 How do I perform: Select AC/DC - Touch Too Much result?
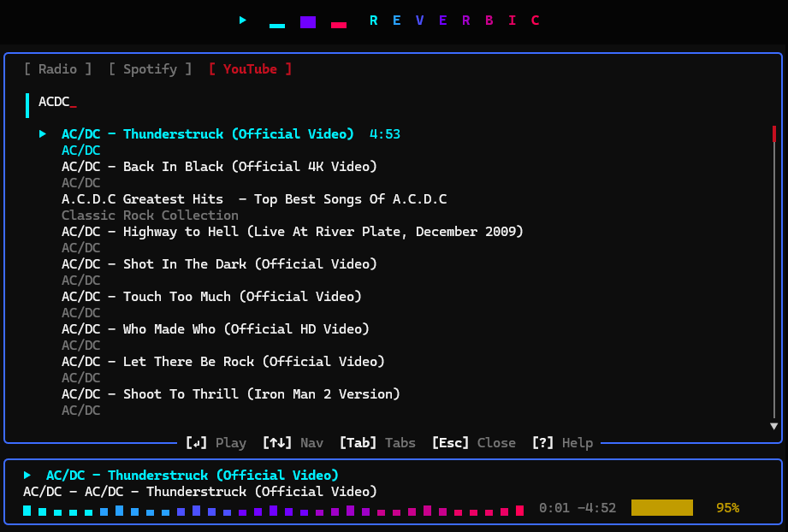[211, 297]
